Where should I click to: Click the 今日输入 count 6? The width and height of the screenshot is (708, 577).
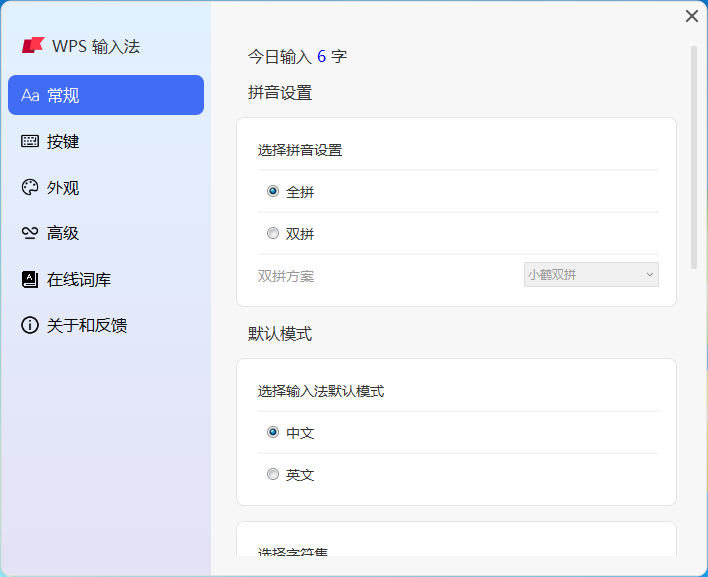tap(321, 56)
